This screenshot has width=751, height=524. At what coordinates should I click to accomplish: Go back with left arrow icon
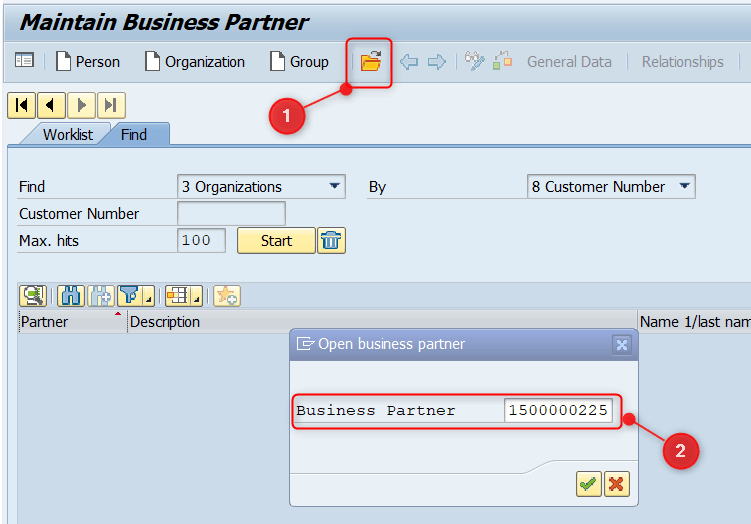(409, 62)
